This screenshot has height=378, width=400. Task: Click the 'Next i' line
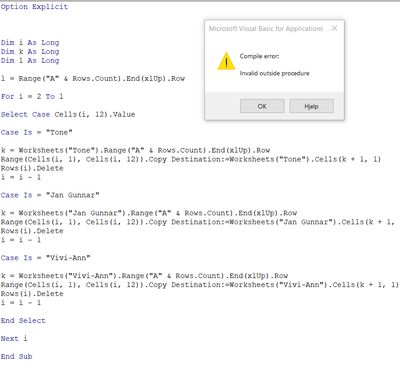14,339
